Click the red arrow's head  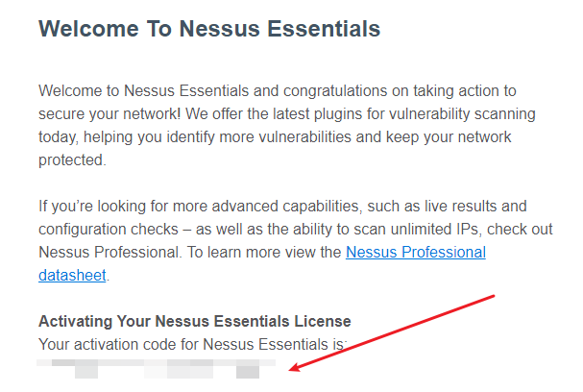click(296, 367)
